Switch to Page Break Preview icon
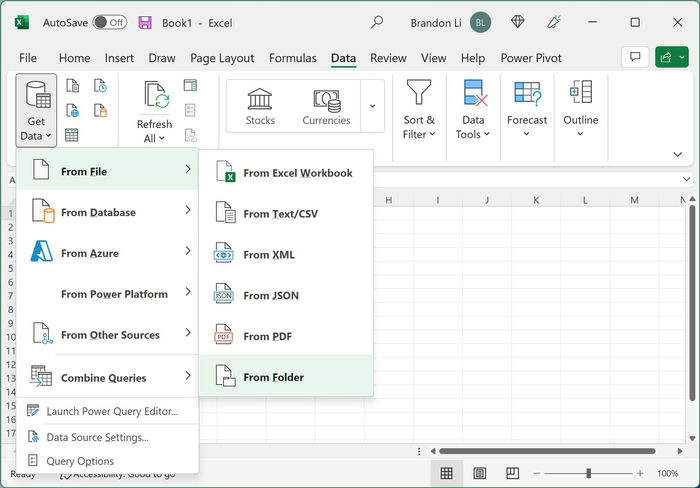The width and height of the screenshot is (700, 488). coord(512,473)
